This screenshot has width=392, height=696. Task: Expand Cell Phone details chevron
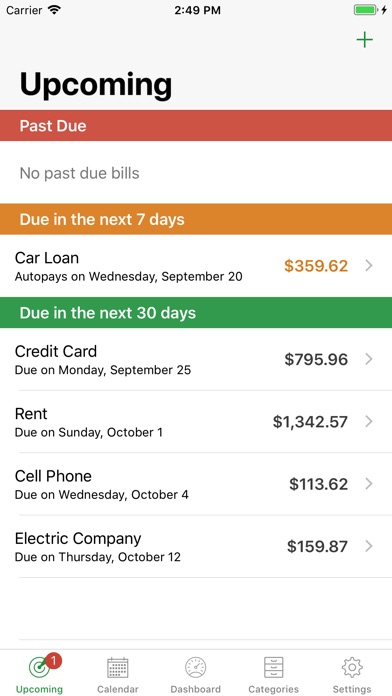[x=368, y=484]
